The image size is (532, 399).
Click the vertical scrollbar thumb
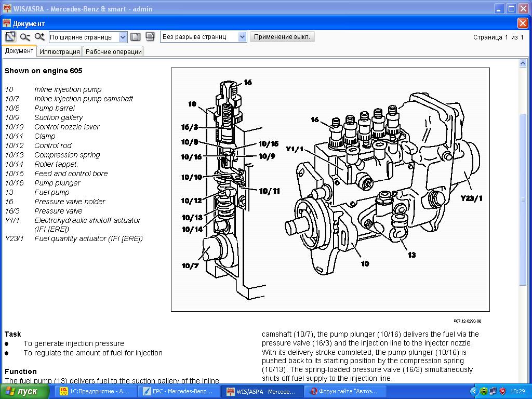pos(523,200)
